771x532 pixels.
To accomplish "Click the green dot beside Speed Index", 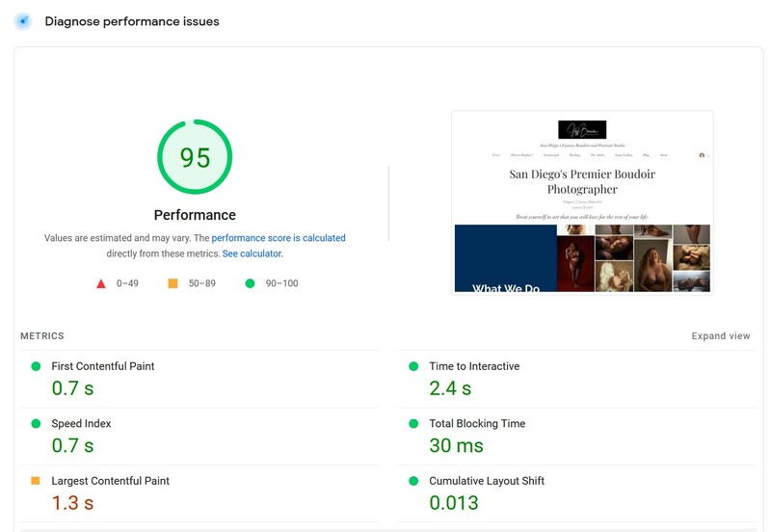I will tap(36, 423).
